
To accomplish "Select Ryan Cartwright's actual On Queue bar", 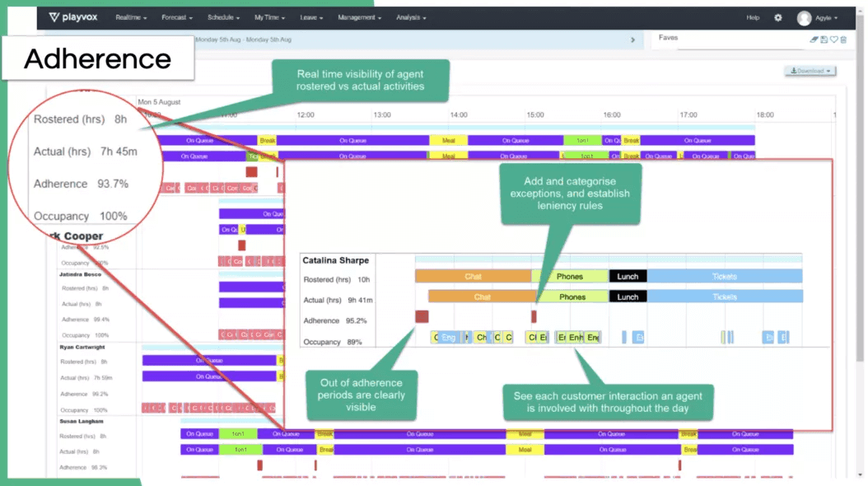I will click(209, 376).
